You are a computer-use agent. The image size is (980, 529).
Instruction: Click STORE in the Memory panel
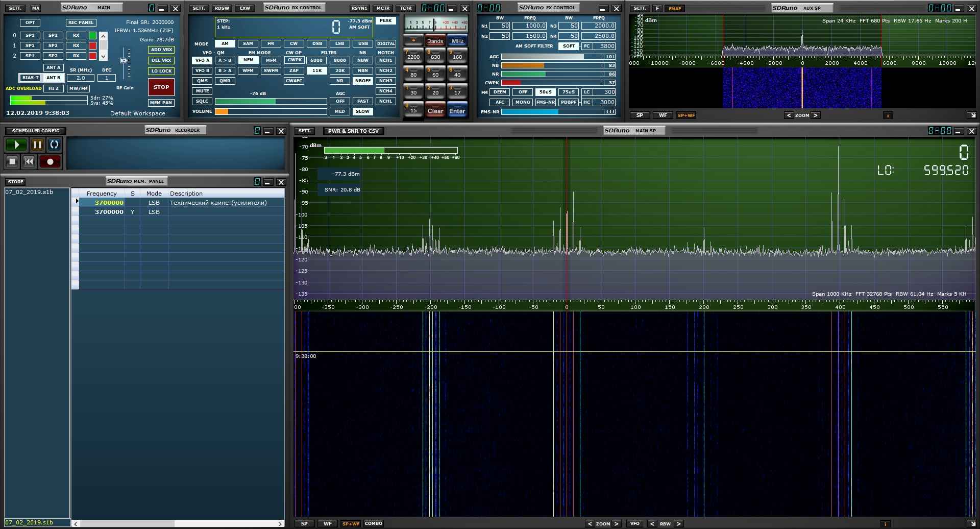pos(15,182)
